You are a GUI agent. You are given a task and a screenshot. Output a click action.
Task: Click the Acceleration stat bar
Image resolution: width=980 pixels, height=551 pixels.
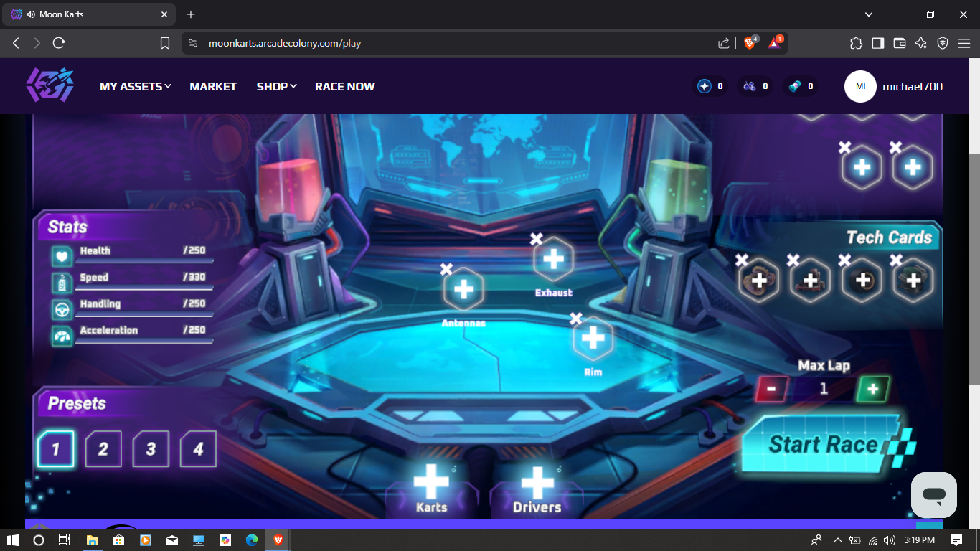point(144,341)
